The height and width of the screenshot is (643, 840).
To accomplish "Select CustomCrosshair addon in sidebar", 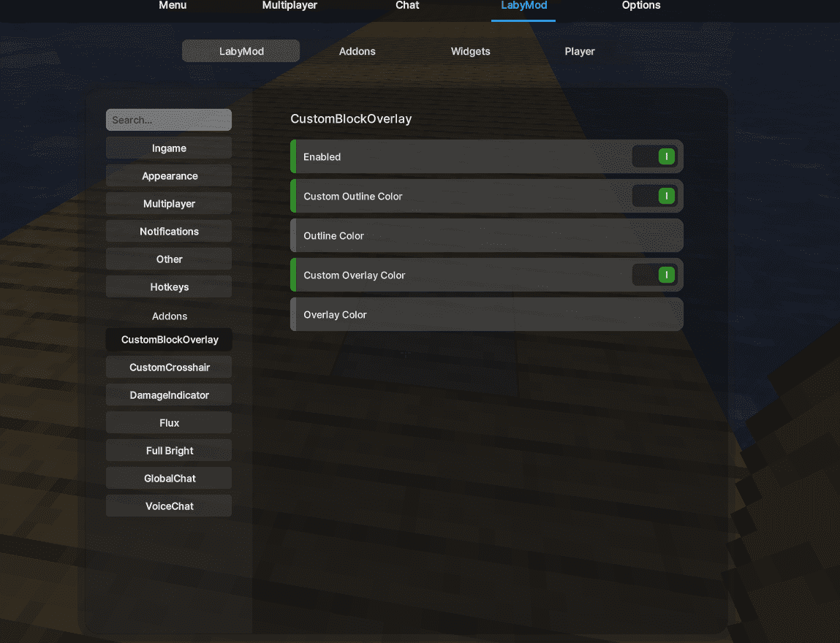I will point(169,368).
